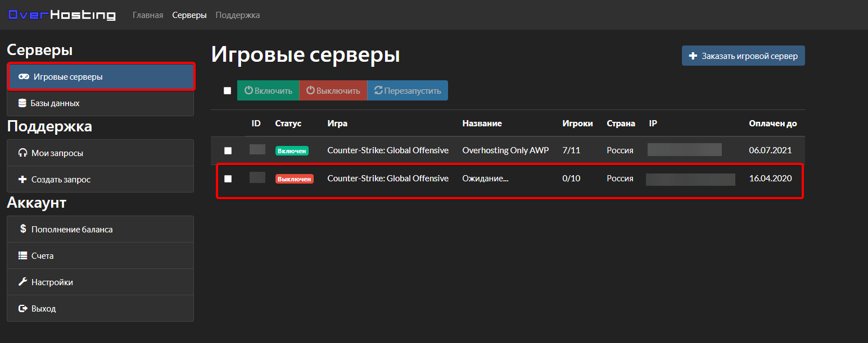Open the Счета page

pos(101,255)
